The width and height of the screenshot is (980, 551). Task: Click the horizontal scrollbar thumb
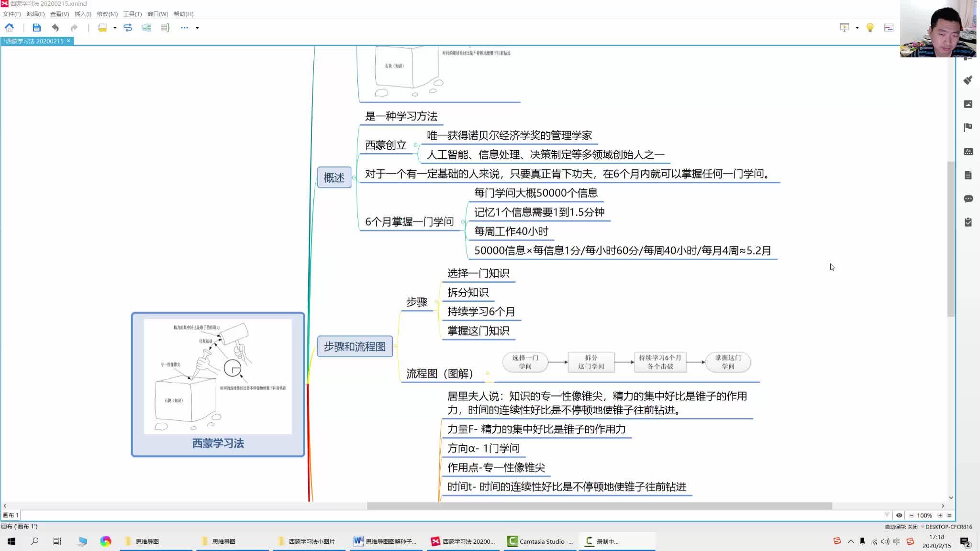599,506
